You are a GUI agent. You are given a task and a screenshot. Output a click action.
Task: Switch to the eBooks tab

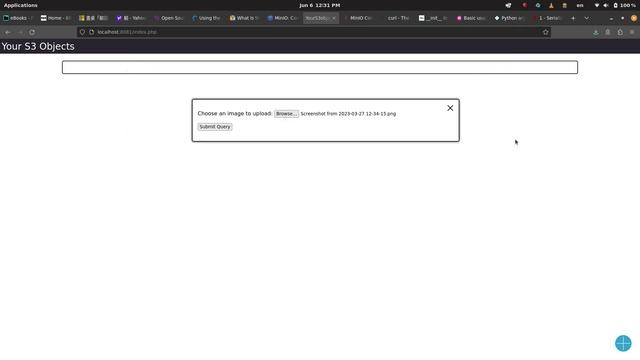tap(18, 18)
